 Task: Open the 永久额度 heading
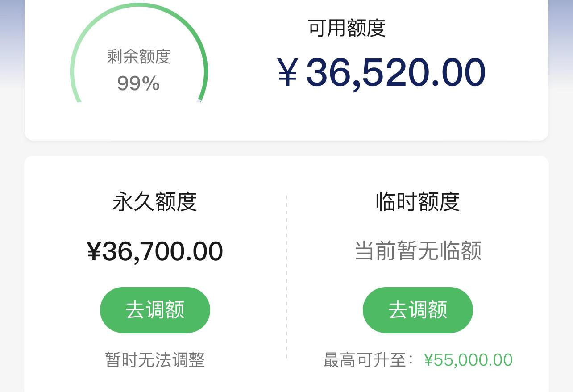[155, 202]
